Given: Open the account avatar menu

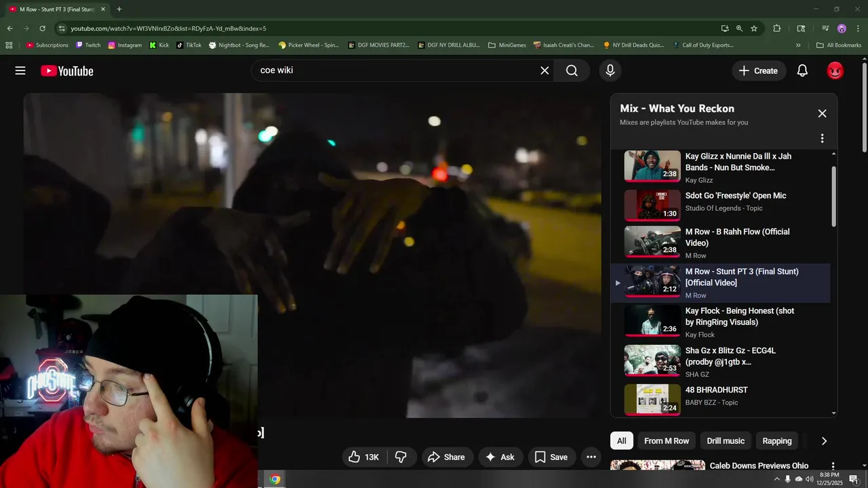Looking at the screenshot, I should tap(835, 70).
